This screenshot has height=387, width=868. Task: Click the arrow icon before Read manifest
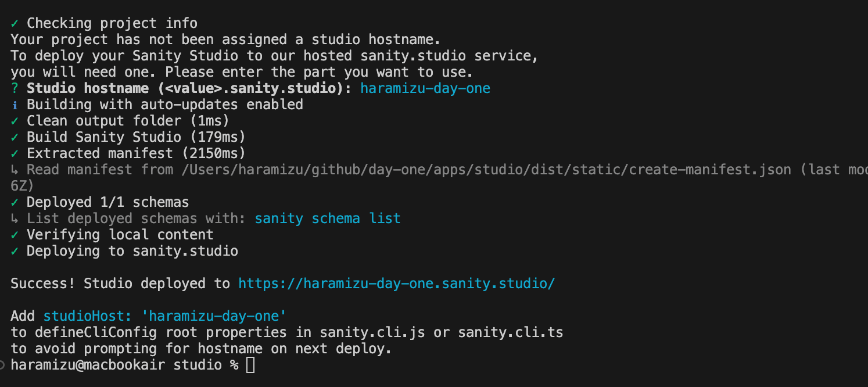point(15,170)
